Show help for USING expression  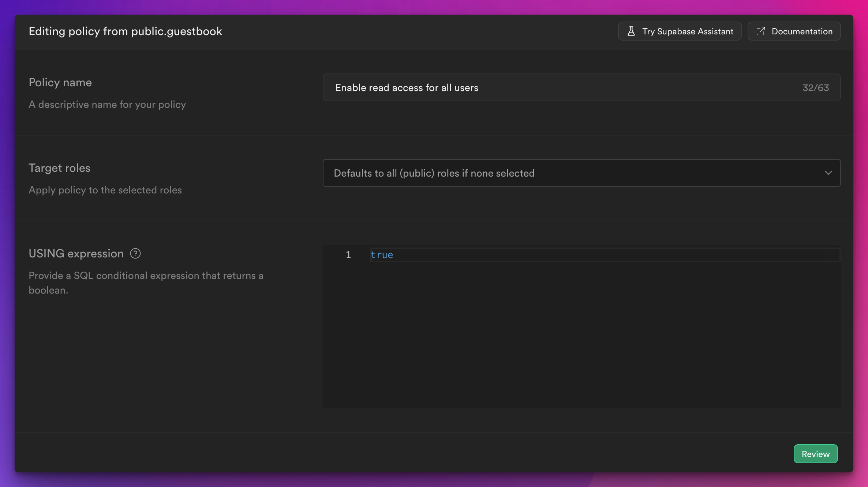135,253
